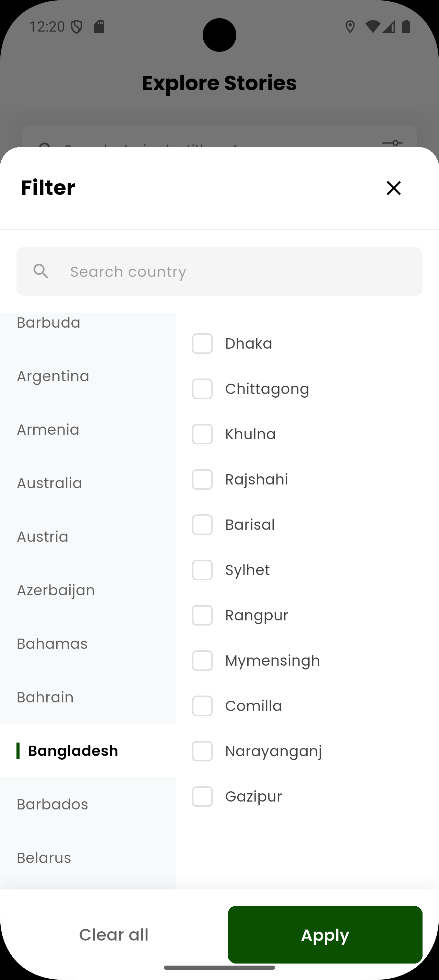
Task: Select Belarus from the country list
Action: [44, 858]
